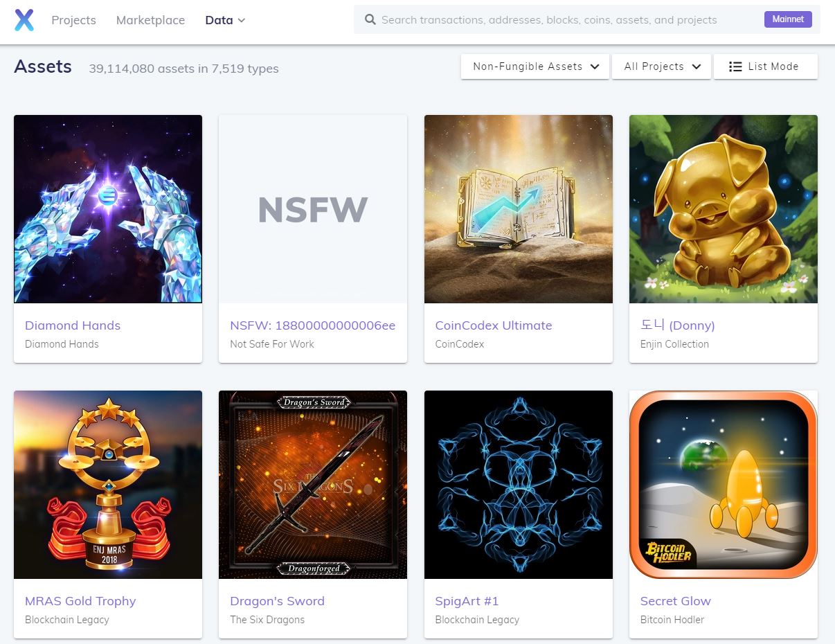Open the Diamond Hands asset link
The height and width of the screenshot is (644, 835).
click(73, 325)
